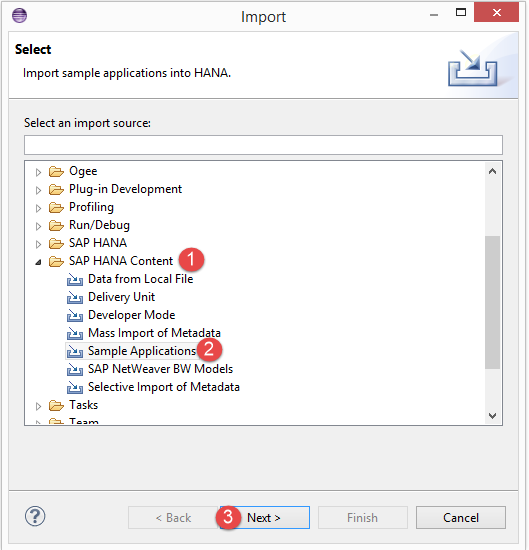Click the Selective Import of Metadata icon
529x550 pixels.
[x=75, y=387]
